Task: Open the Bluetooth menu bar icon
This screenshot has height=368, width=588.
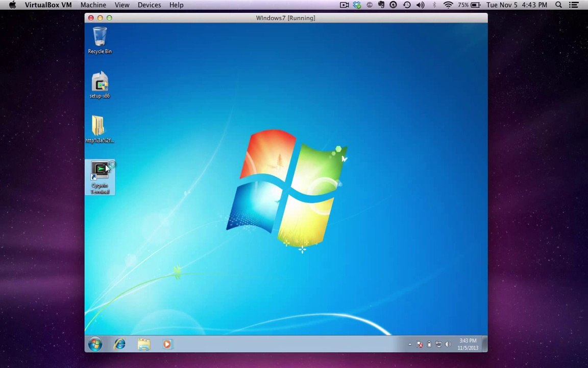Action: click(434, 5)
